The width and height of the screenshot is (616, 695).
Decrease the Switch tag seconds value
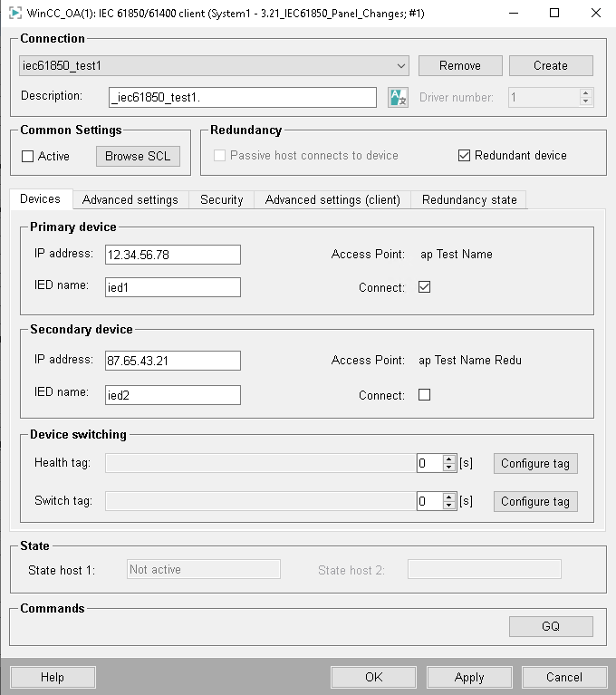pos(449,506)
